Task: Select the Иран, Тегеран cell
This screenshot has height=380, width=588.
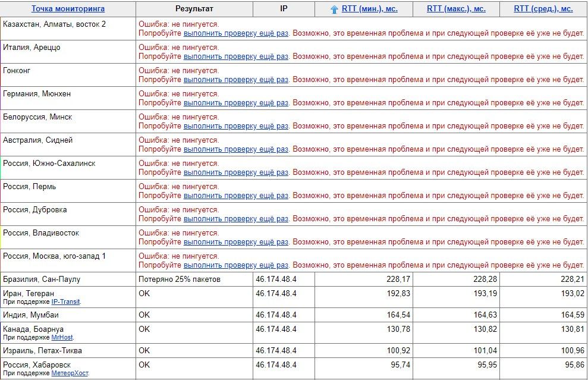Action: click(68, 297)
